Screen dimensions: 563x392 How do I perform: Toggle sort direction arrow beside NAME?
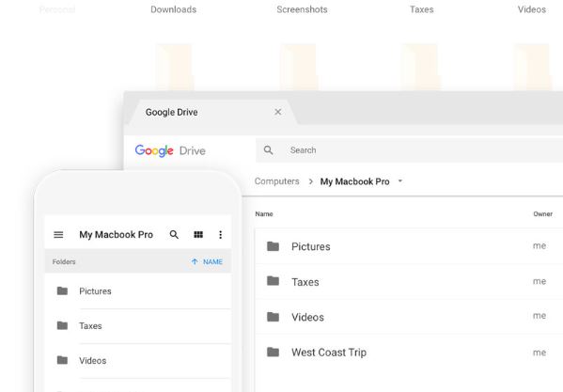[x=195, y=261]
